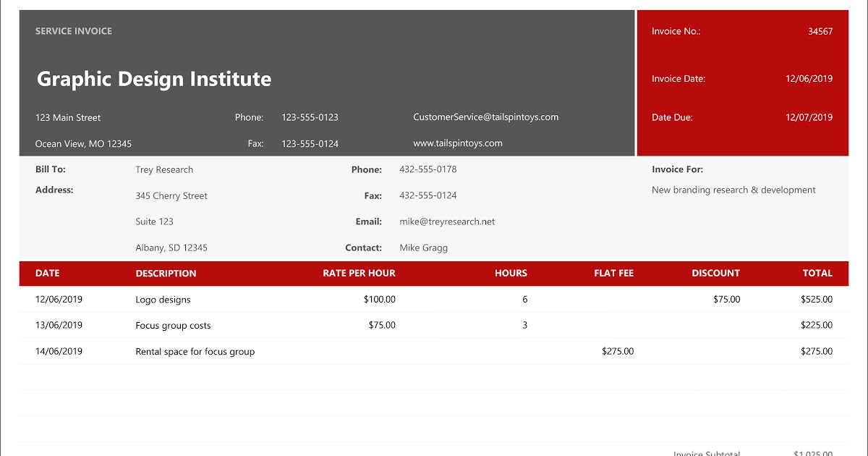Select New branding research & development text

tap(733, 190)
